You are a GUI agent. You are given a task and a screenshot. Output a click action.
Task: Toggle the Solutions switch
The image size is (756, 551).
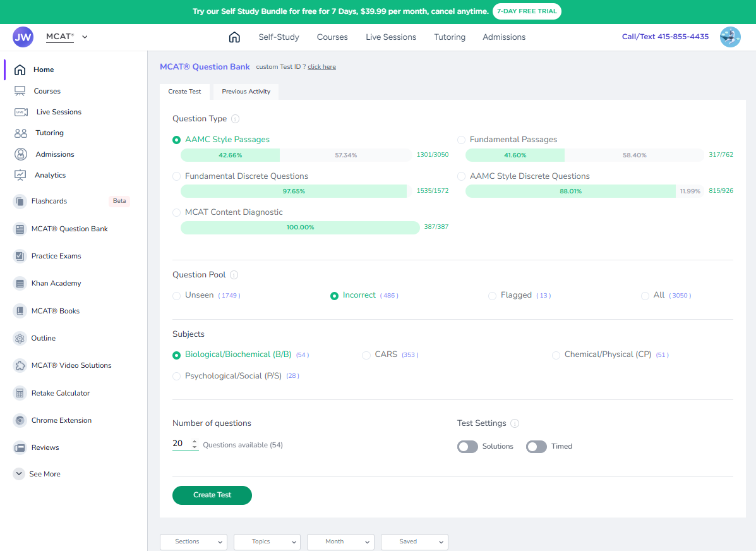(467, 447)
